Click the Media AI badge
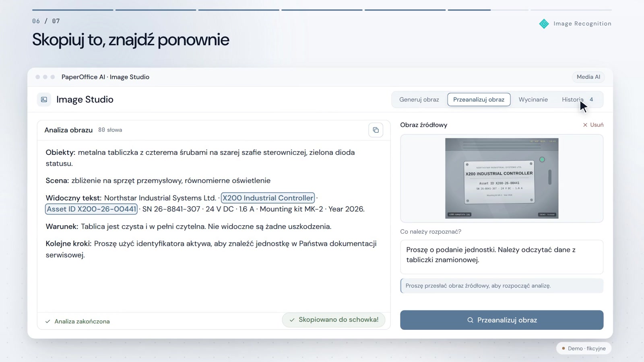 click(588, 77)
